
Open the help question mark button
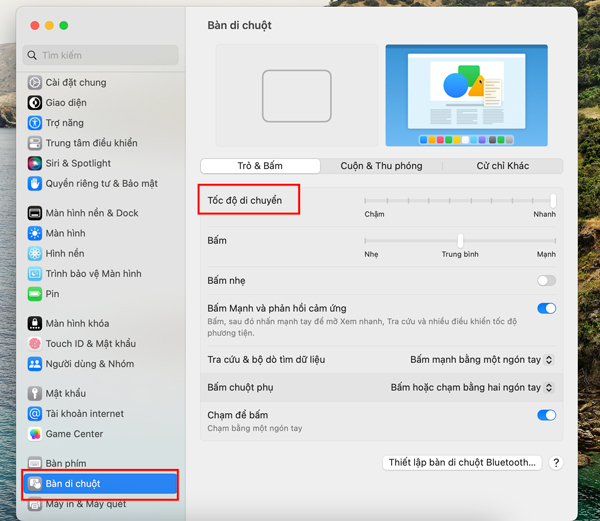tap(556, 463)
